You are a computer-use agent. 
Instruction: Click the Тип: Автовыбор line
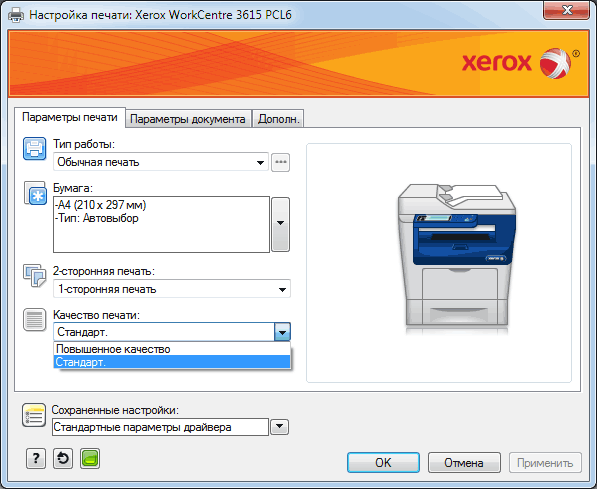tap(97, 218)
